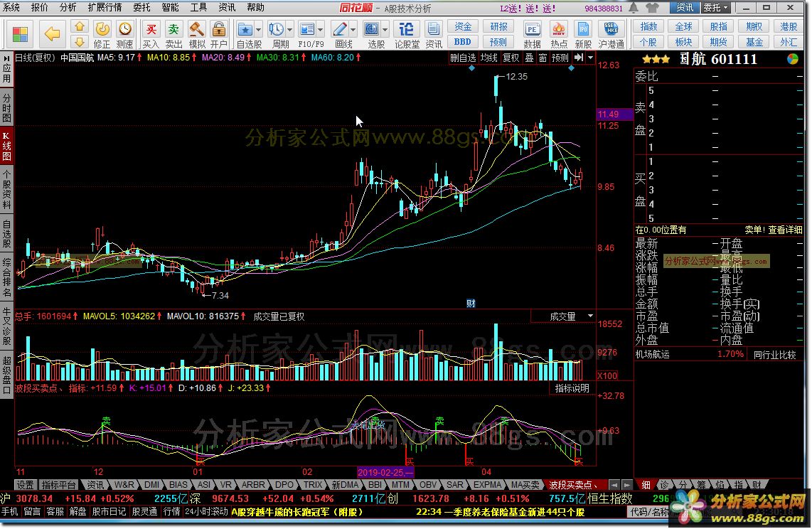Toggle the 叠 overlay option

529,58
